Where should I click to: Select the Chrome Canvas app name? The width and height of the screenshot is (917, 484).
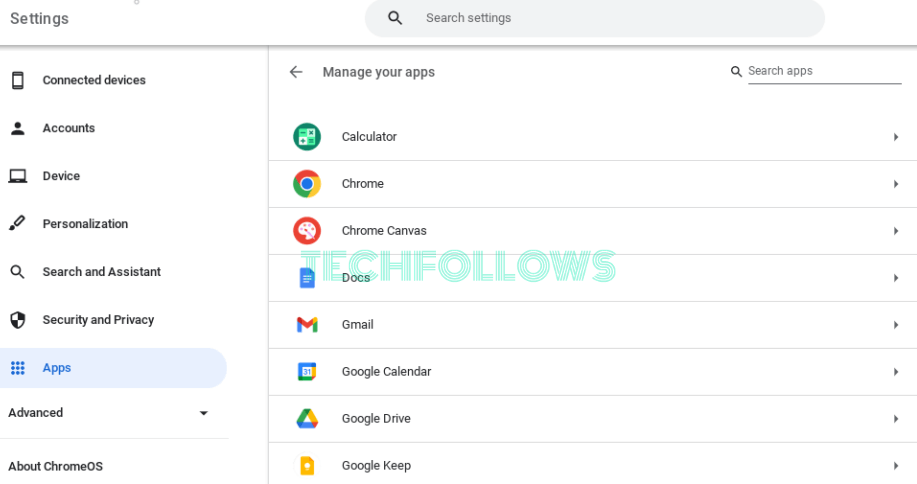(x=384, y=231)
